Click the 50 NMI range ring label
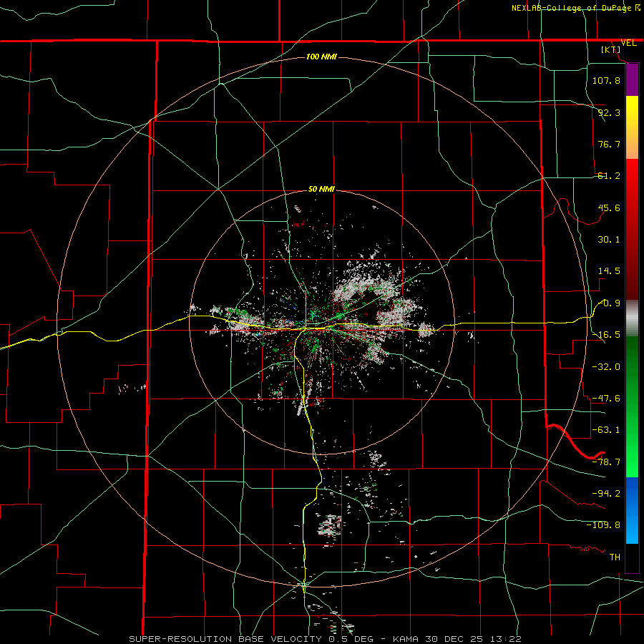 click(321, 190)
